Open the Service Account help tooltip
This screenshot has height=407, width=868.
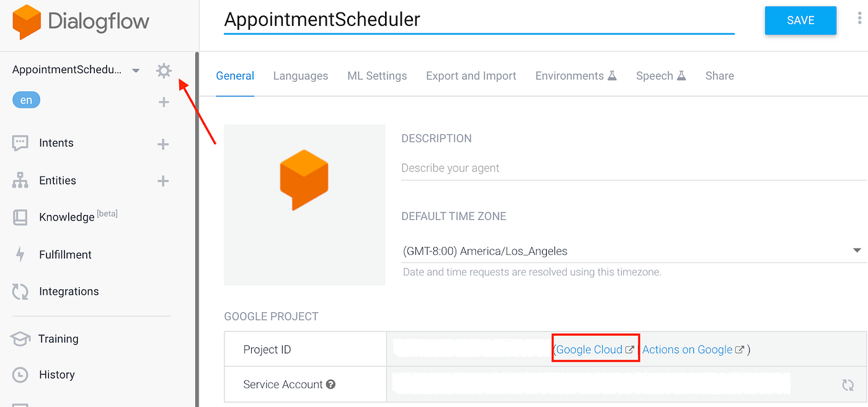tap(330, 384)
